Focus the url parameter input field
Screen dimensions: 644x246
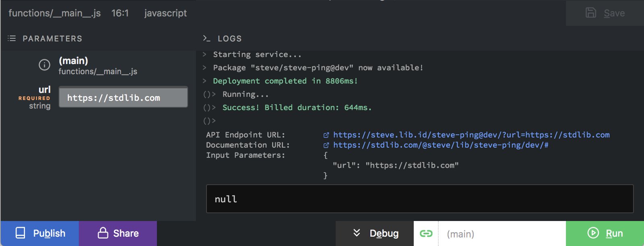pyautogui.click(x=123, y=98)
